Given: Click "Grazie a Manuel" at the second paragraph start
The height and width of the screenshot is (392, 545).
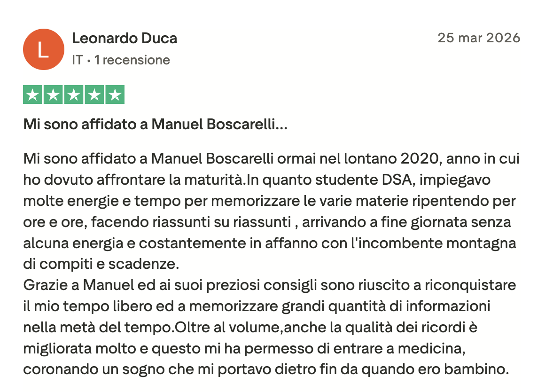Looking at the screenshot, I should coord(78,285).
